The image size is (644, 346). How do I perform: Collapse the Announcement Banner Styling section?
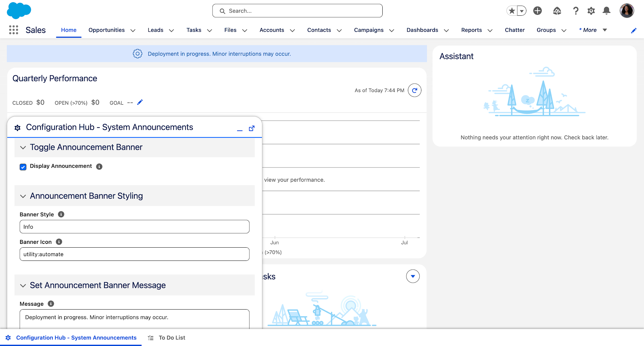23,196
